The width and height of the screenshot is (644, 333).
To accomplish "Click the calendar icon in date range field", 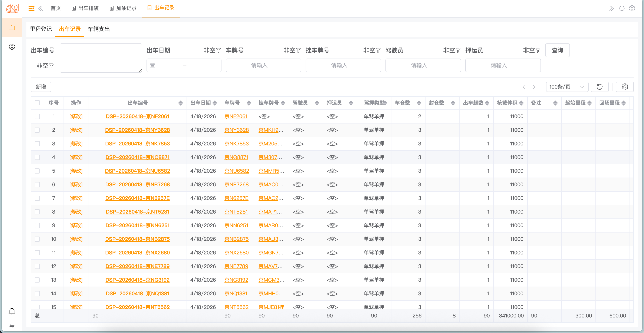I will point(152,66).
